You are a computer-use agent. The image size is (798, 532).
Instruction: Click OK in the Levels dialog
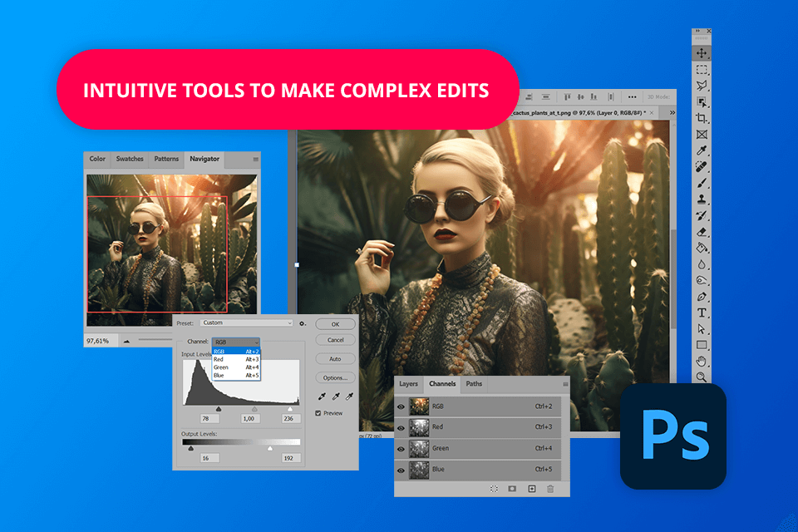coord(335,324)
